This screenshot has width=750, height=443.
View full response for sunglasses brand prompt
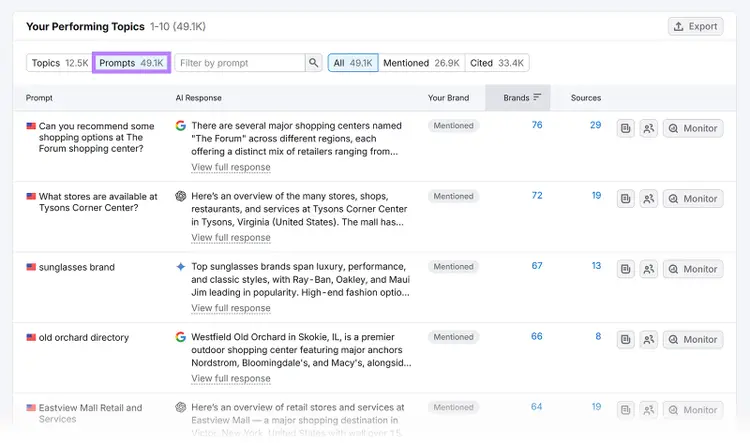pos(231,308)
